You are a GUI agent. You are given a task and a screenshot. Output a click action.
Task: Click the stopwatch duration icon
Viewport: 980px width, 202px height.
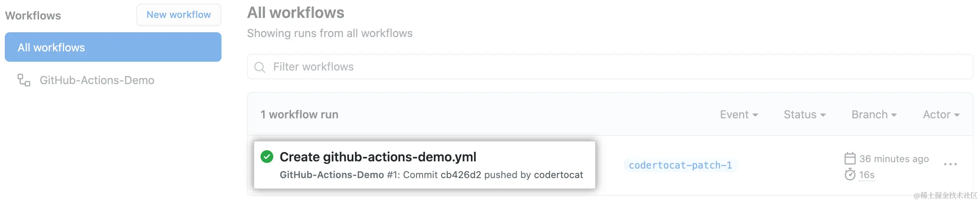[850, 175]
